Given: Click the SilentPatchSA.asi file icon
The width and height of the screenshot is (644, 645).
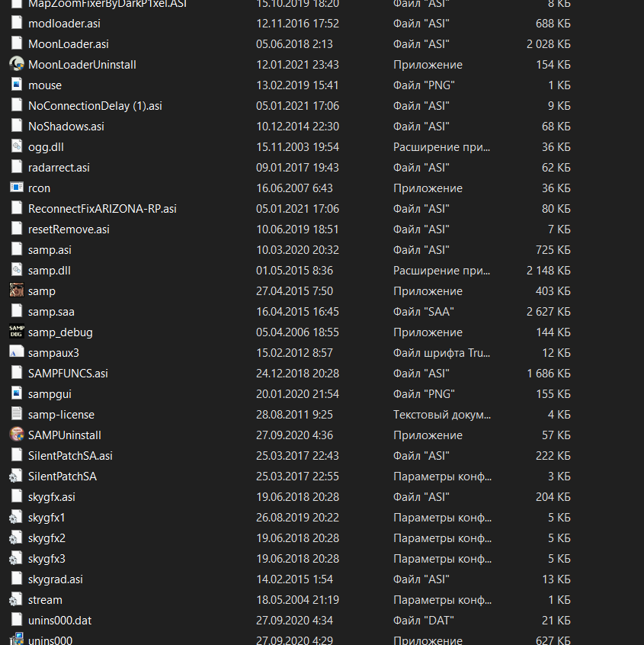Looking at the screenshot, I should click(17, 454).
